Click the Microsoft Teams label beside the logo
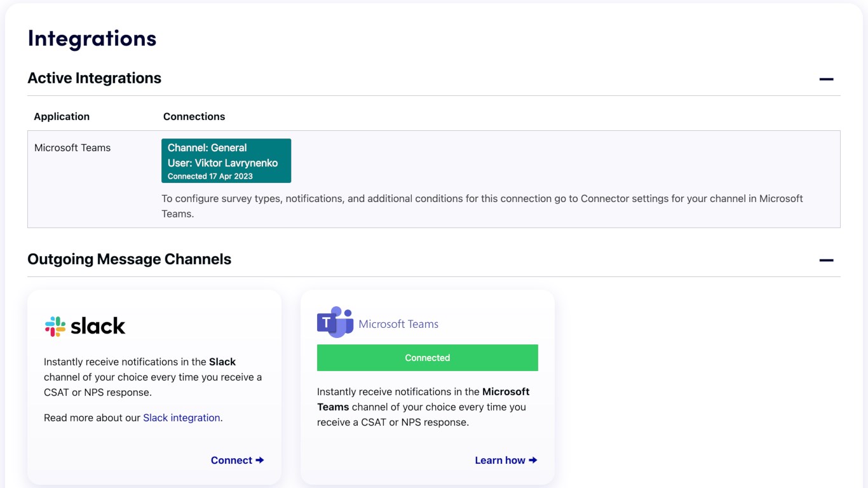 click(398, 324)
